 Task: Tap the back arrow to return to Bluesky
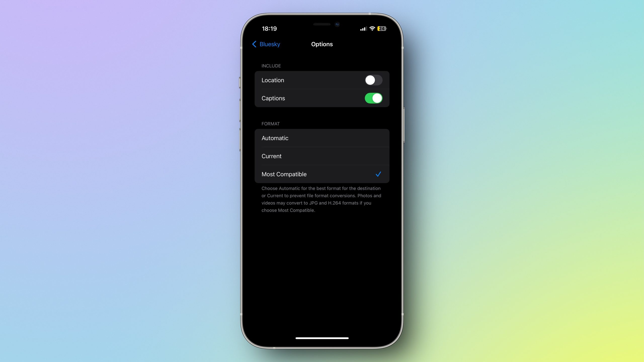click(x=255, y=44)
